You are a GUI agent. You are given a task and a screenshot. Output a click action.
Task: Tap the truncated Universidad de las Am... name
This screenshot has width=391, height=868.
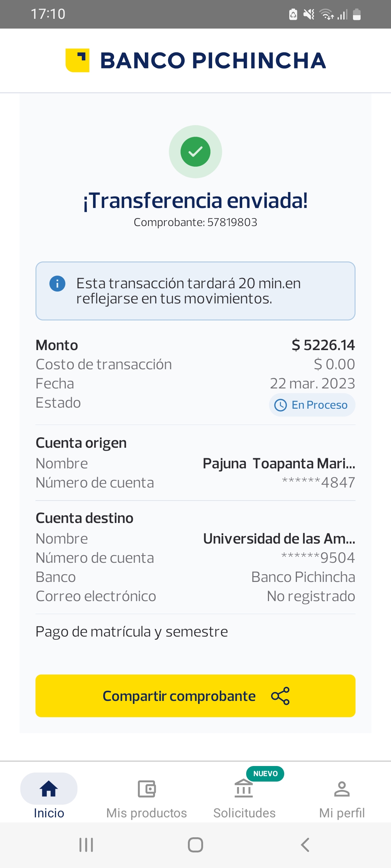pyautogui.click(x=279, y=539)
